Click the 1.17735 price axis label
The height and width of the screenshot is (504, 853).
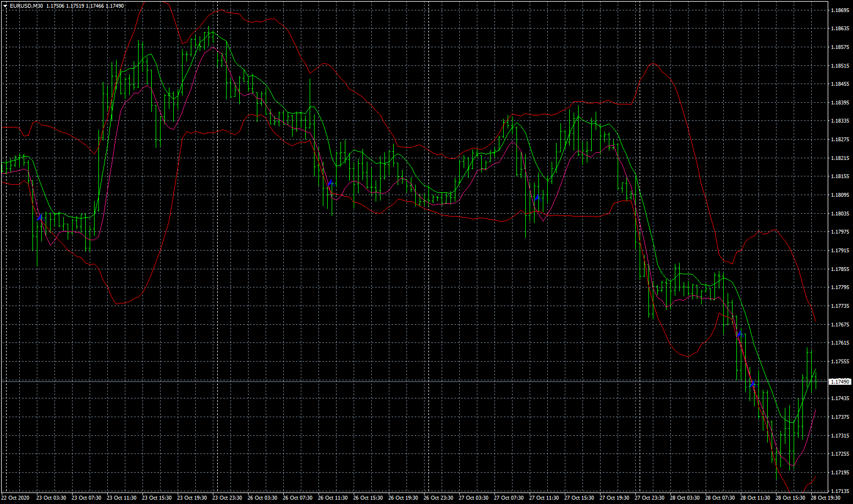click(x=840, y=306)
